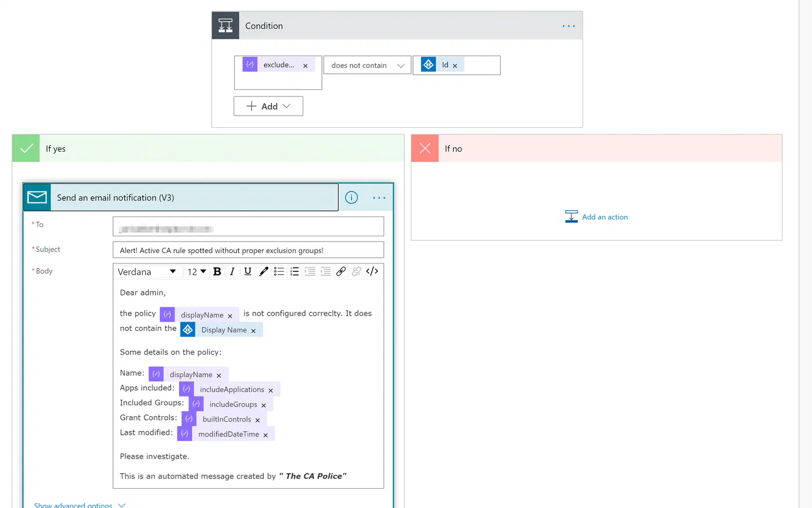This screenshot has width=812, height=508.
Task: Click the 'Please investigate.' text in body
Action: click(x=154, y=456)
